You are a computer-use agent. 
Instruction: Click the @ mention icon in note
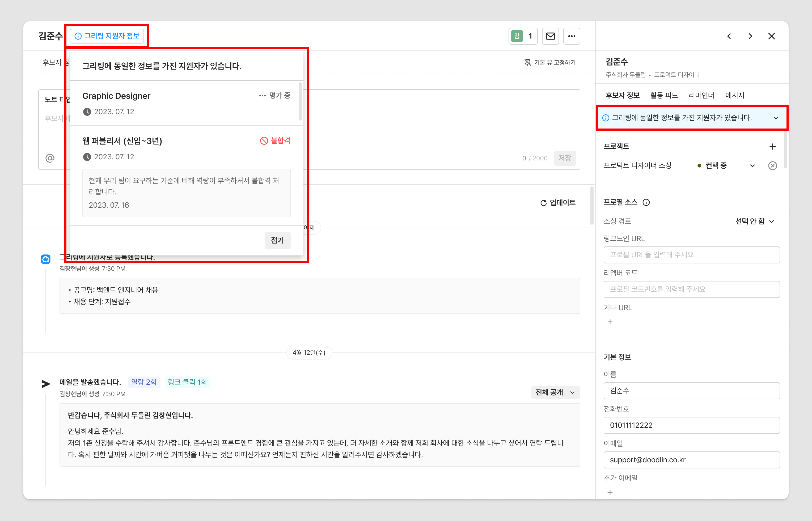click(50, 158)
